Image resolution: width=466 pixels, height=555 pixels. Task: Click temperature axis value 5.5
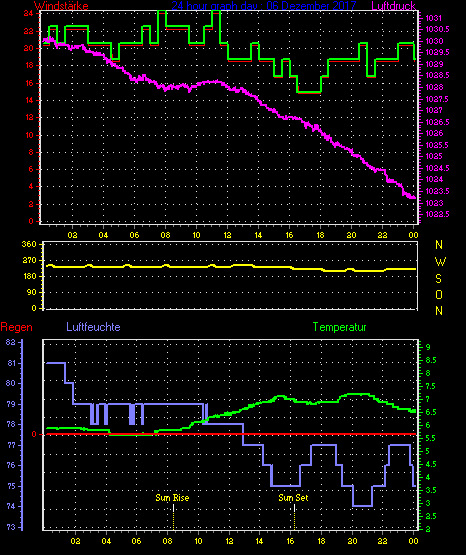pyautogui.click(x=431, y=438)
